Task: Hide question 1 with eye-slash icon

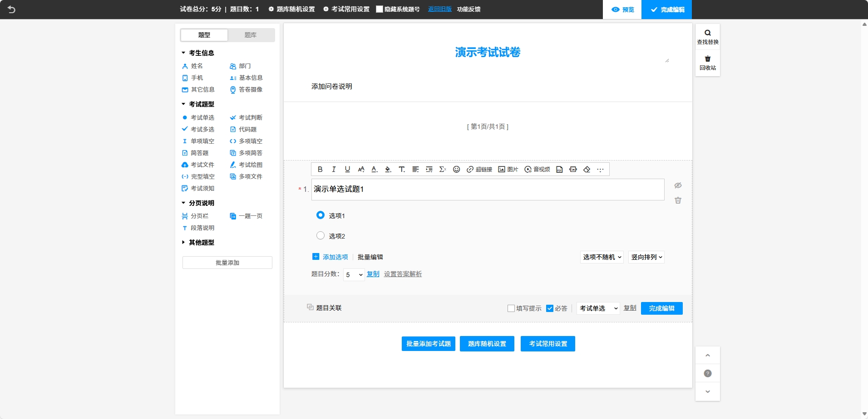Action: 678,185
